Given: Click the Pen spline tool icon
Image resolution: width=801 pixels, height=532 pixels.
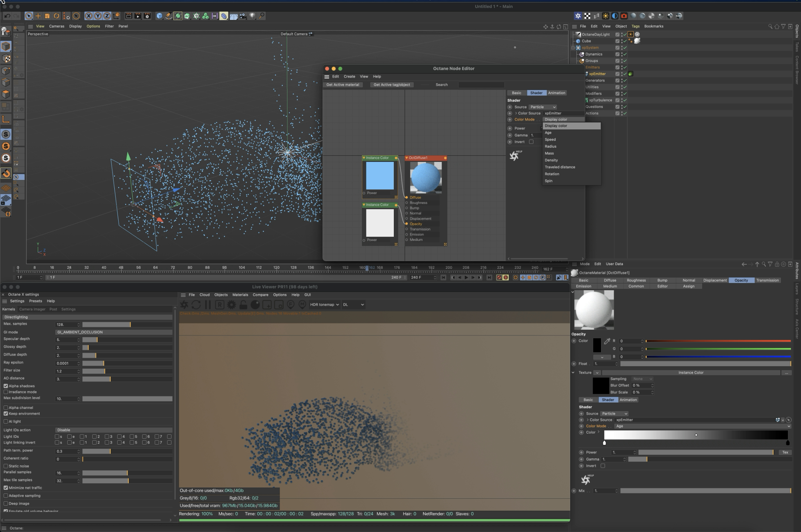Looking at the screenshot, I should [x=169, y=16].
